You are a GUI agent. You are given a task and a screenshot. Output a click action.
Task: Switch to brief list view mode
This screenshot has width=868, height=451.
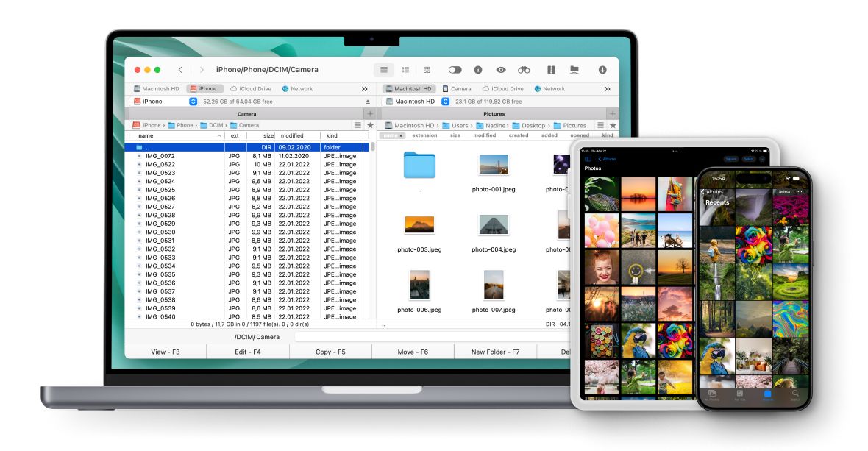(405, 70)
